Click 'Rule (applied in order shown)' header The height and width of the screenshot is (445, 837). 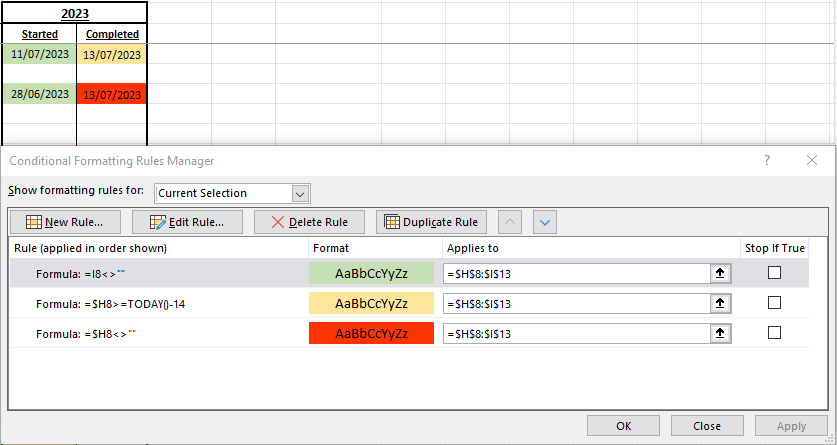pos(159,248)
